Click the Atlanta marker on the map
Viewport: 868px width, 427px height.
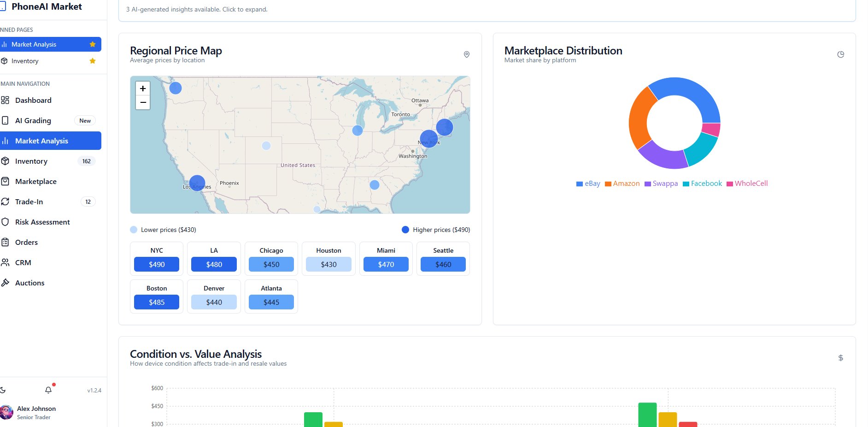pyautogui.click(x=375, y=185)
